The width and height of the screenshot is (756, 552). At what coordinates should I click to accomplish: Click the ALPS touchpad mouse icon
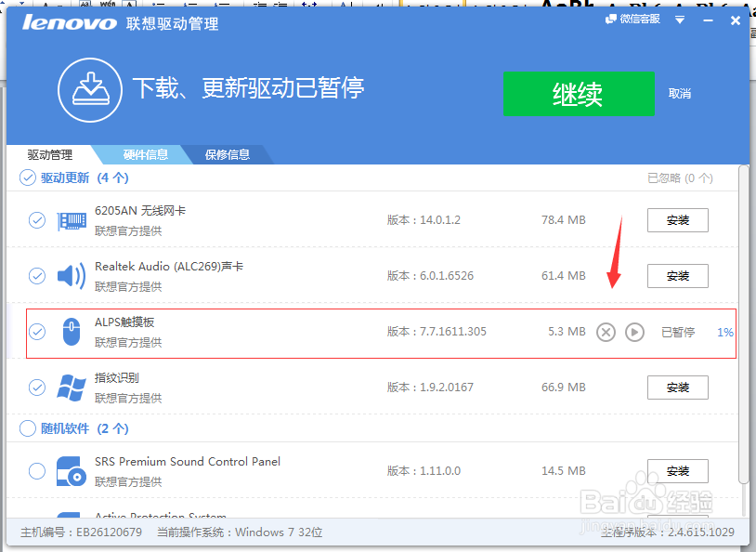pos(72,332)
